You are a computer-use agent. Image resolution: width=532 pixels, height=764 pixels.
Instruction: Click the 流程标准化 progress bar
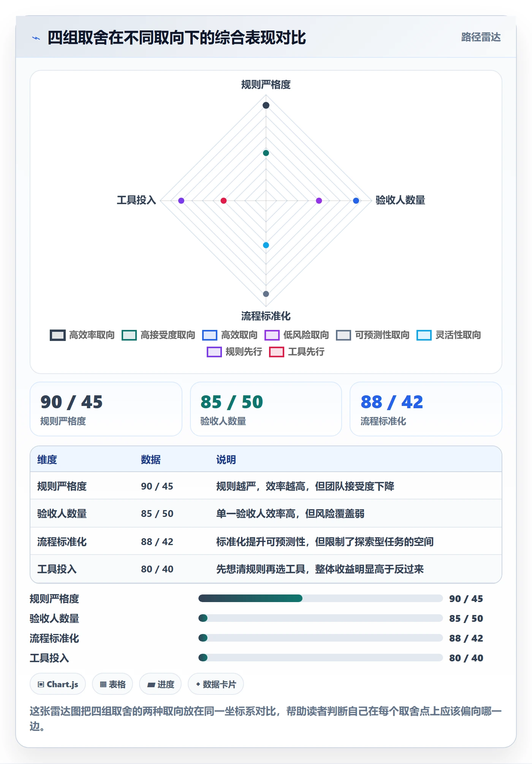click(320, 638)
